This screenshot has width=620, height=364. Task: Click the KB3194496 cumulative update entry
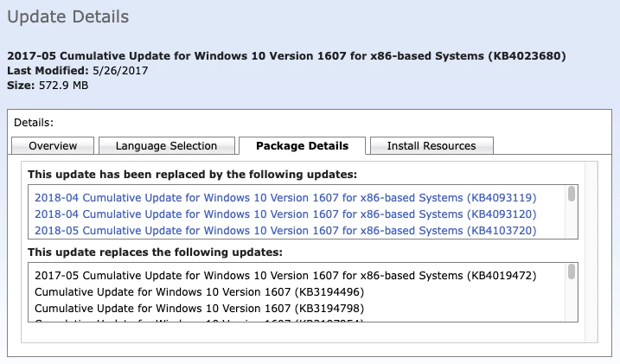199,291
